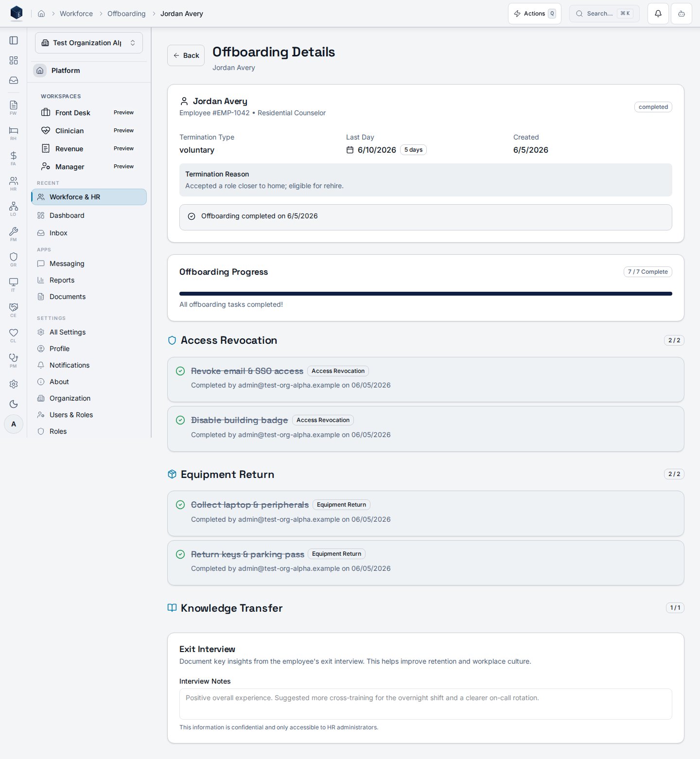The width and height of the screenshot is (700, 759).
Task: Open the settings gear rail icon
Action: [14, 384]
